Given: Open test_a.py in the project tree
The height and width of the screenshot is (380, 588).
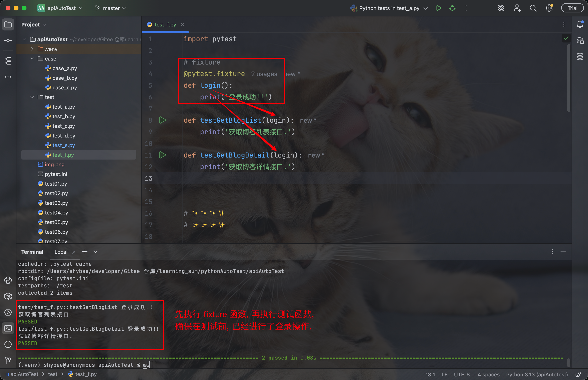Looking at the screenshot, I should (x=63, y=107).
